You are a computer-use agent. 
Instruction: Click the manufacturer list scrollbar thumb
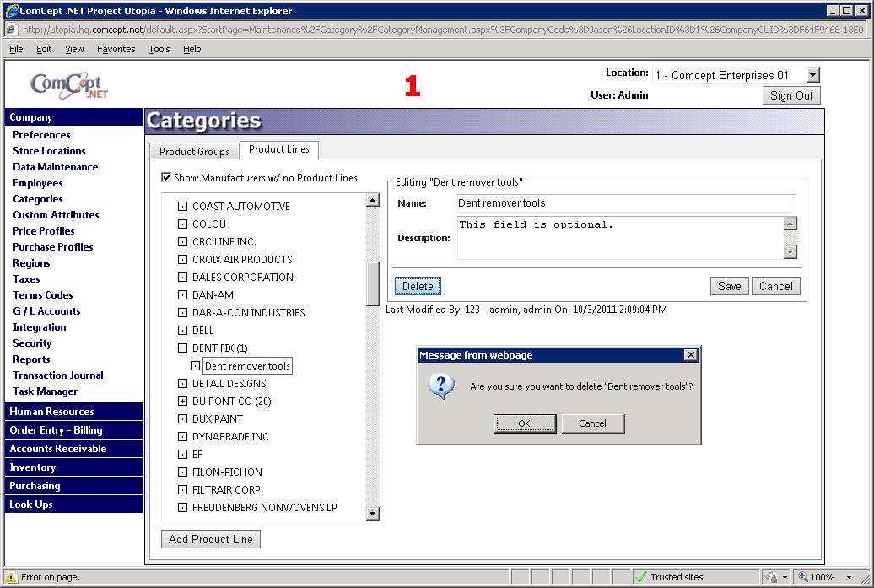(373, 283)
